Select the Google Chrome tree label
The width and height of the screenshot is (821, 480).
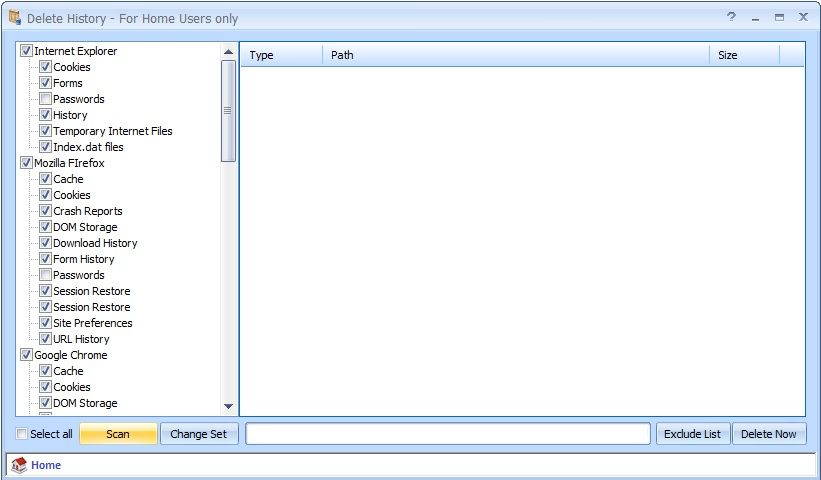pos(71,355)
